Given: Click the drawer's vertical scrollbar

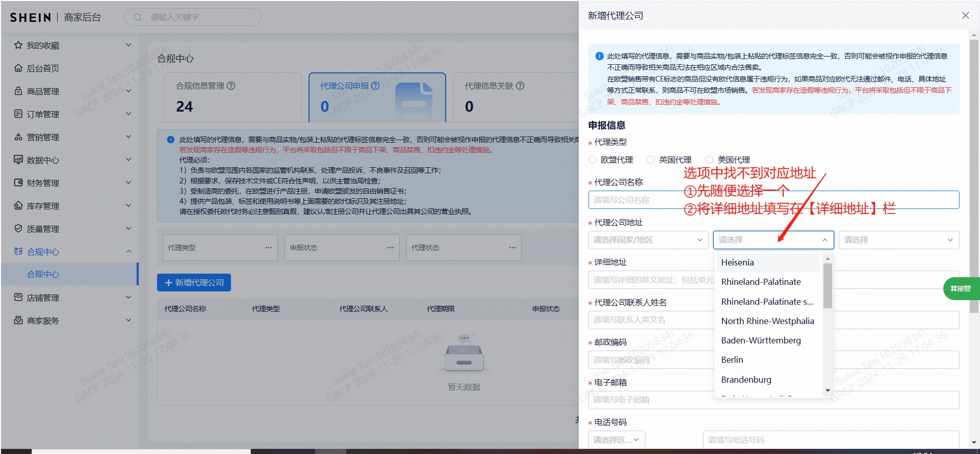Looking at the screenshot, I should coord(974,176).
